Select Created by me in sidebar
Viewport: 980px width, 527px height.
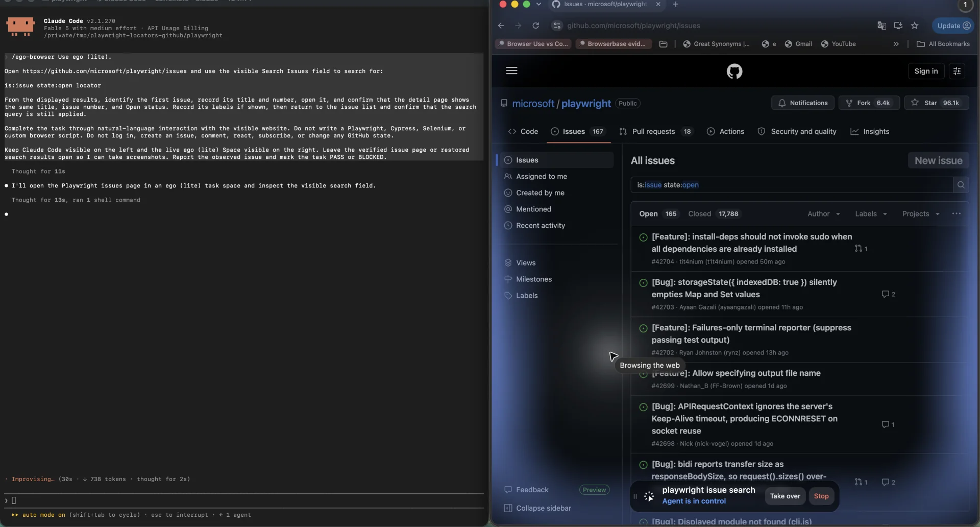(x=556, y=193)
